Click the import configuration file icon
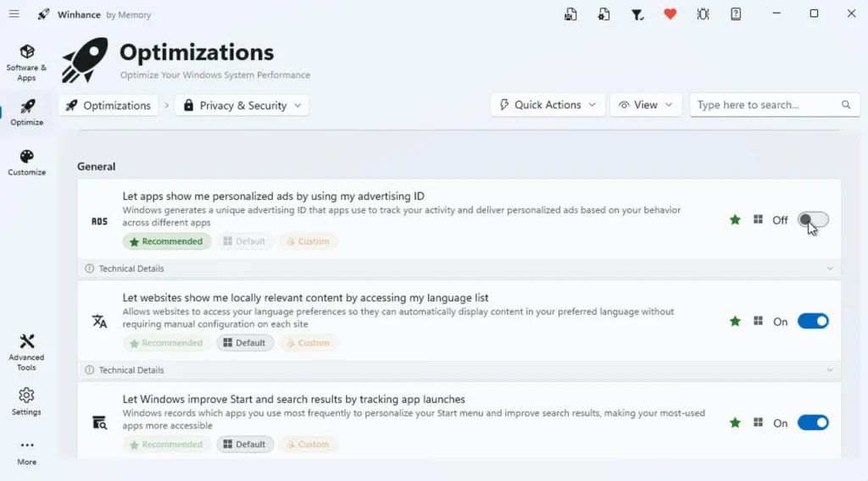Image resolution: width=868 pixels, height=481 pixels. coord(604,14)
